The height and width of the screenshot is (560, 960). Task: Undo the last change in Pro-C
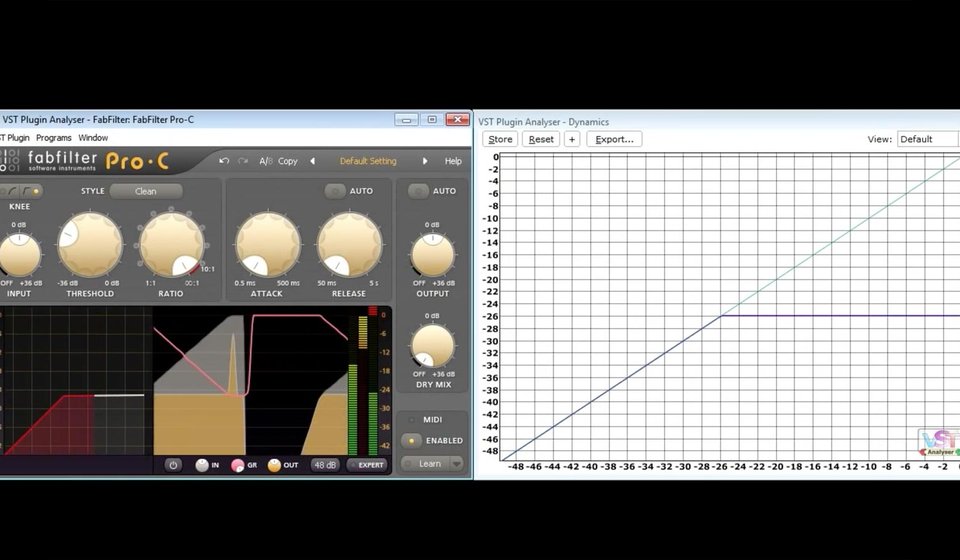click(224, 161)
